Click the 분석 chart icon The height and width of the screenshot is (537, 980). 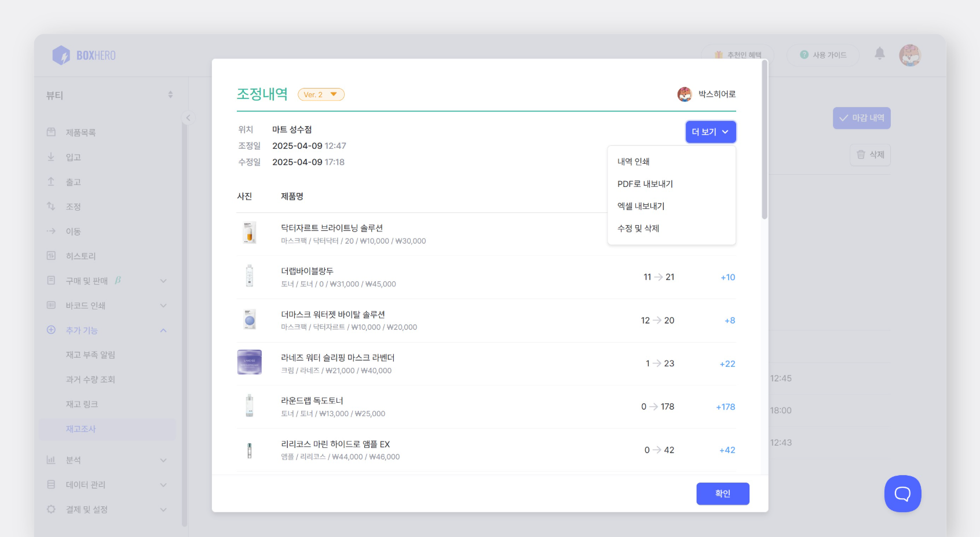pos(51,459)
